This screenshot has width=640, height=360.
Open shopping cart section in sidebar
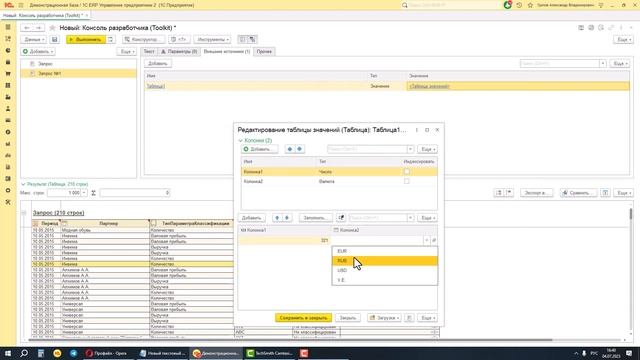tap(8, 74)
